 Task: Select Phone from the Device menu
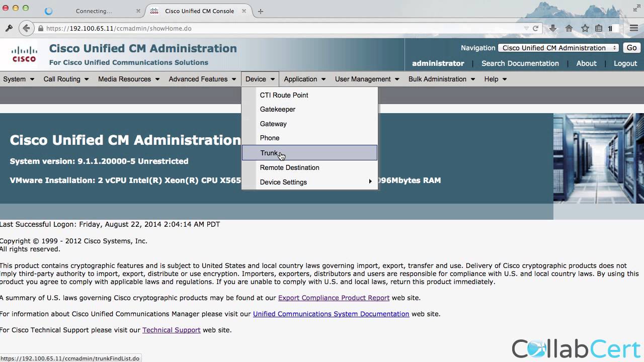point(309,138)
